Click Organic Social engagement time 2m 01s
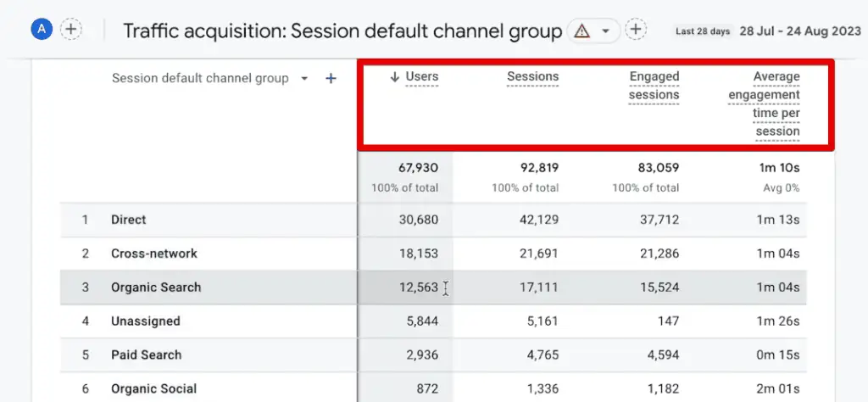This screenshot has width=868, height=402. 778,388
